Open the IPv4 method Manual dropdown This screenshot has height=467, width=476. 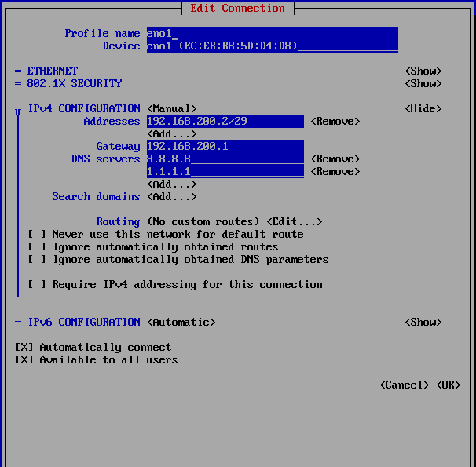[172, 108]
